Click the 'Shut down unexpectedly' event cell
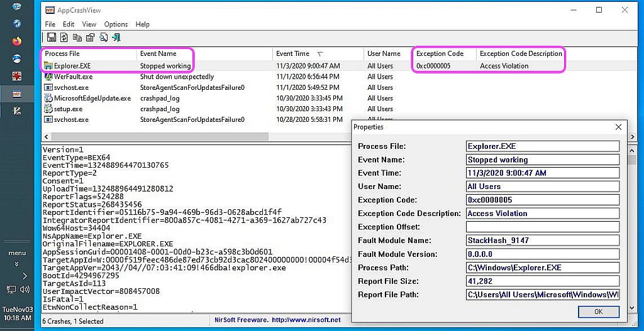Screen dimensions: 644x331 pos(177,77)
